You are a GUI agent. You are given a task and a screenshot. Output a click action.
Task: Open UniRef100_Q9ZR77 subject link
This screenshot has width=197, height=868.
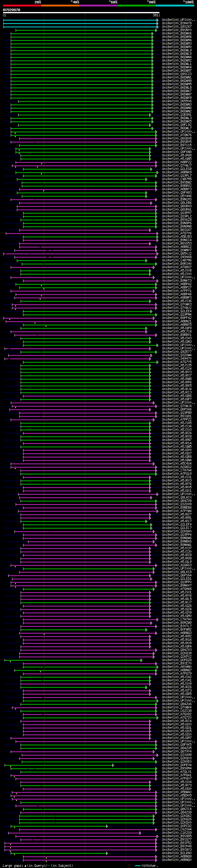(177, 352)
